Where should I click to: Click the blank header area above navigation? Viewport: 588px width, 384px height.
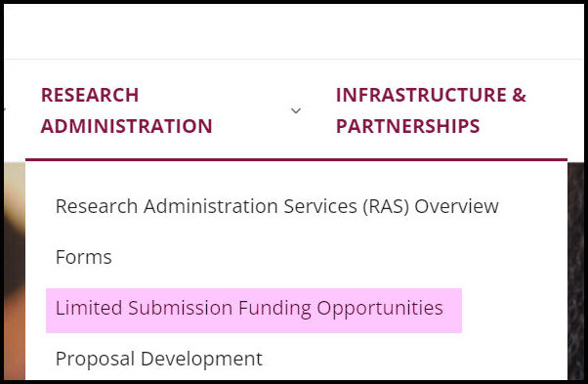pyautogui.click(x=294, y=31)
